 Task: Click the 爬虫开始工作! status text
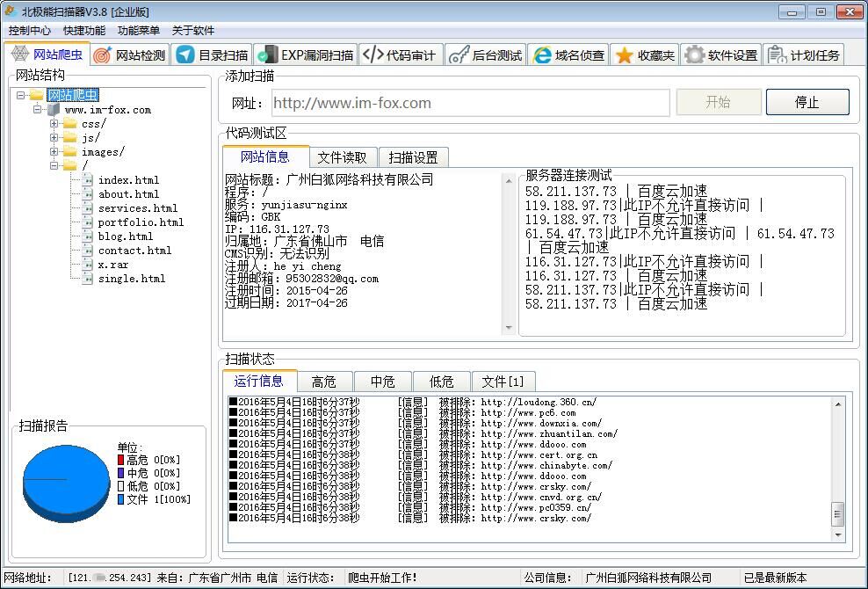coord(382,578)
